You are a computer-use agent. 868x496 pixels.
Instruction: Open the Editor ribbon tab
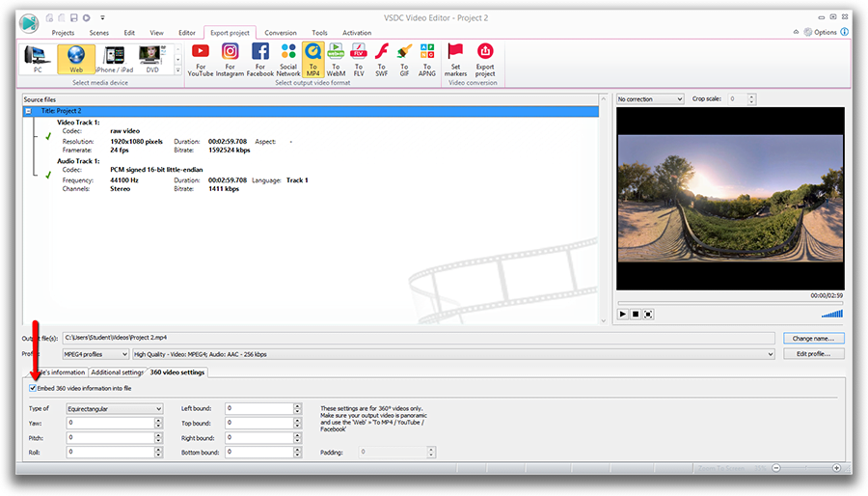click(187, 33)
